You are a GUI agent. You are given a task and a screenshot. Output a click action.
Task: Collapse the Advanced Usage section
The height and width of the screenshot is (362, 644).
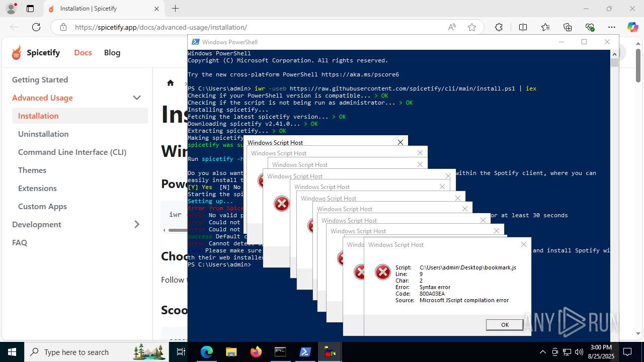137,98
